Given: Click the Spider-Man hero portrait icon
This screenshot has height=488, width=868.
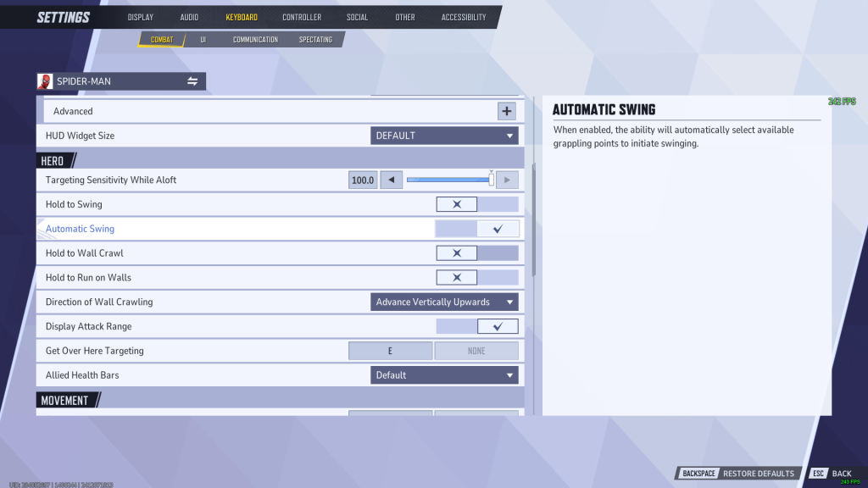Looking at the screenshot, I should coord(45,81).
